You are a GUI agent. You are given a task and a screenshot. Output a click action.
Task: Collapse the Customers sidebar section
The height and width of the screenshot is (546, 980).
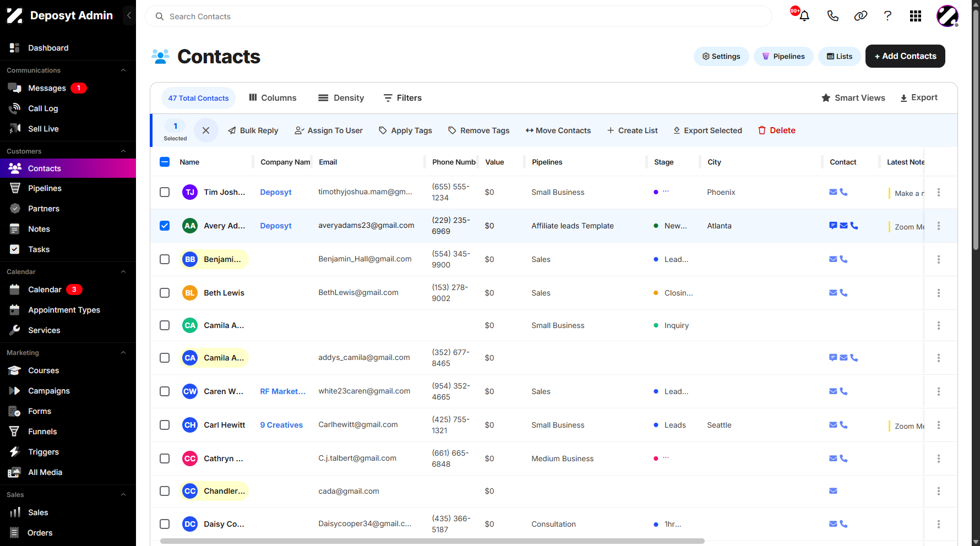coord(123,151)
